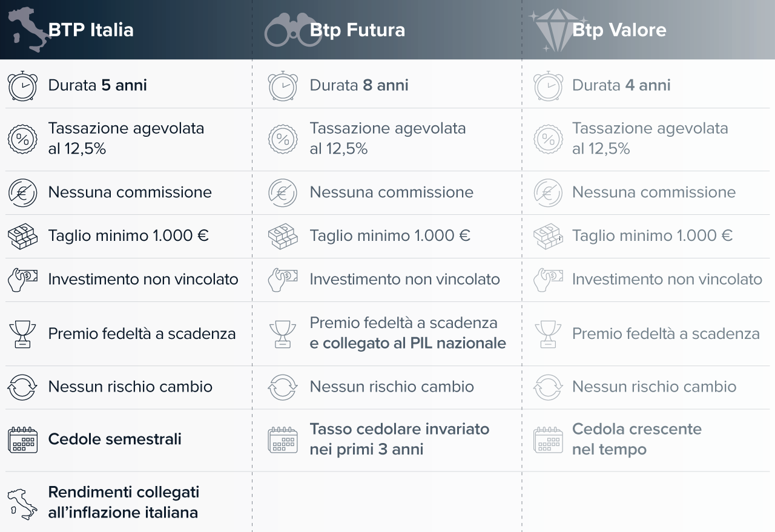
Task: Click the calendar icon in Btp Valore column
Action: (548, 440)
